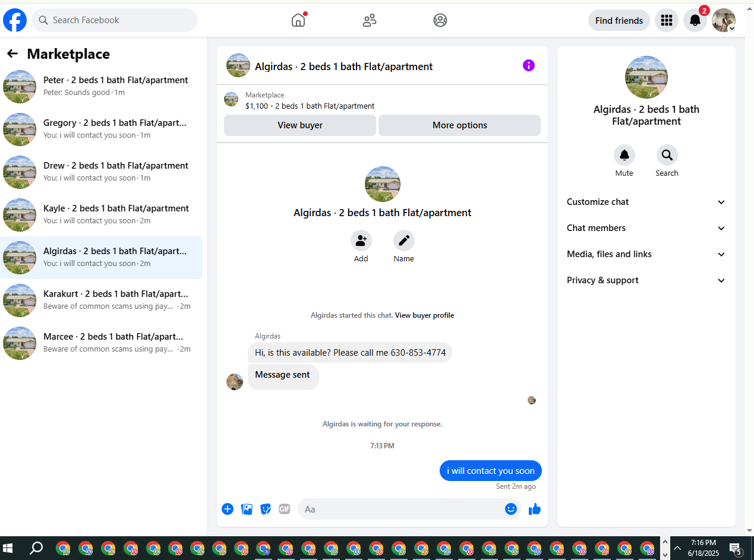This screenshot has height=560, width=754.
Task: Click the listing thumbnail in chat header
Action: click(238, 65)
